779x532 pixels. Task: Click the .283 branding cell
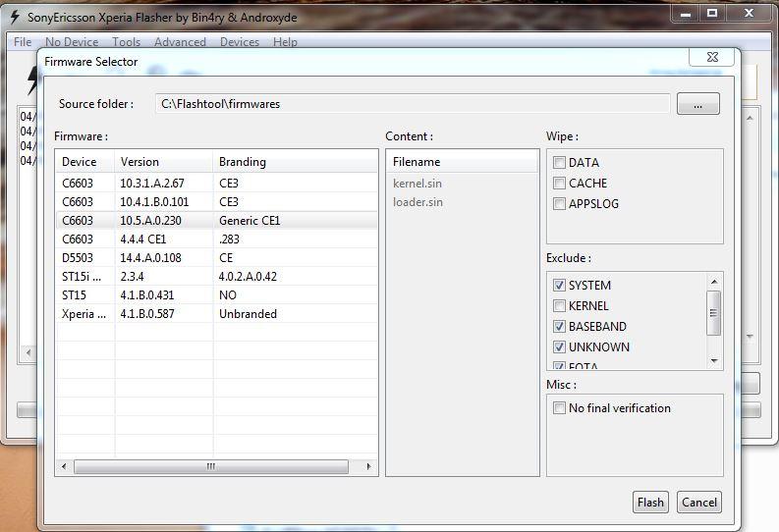click(229, 239)
